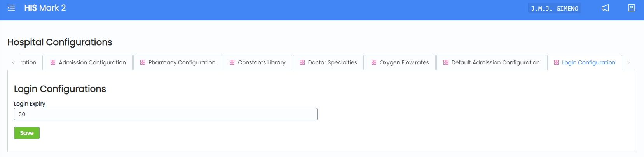Open the J.M.J. GIMENO user menu

[x=555, y=8]
